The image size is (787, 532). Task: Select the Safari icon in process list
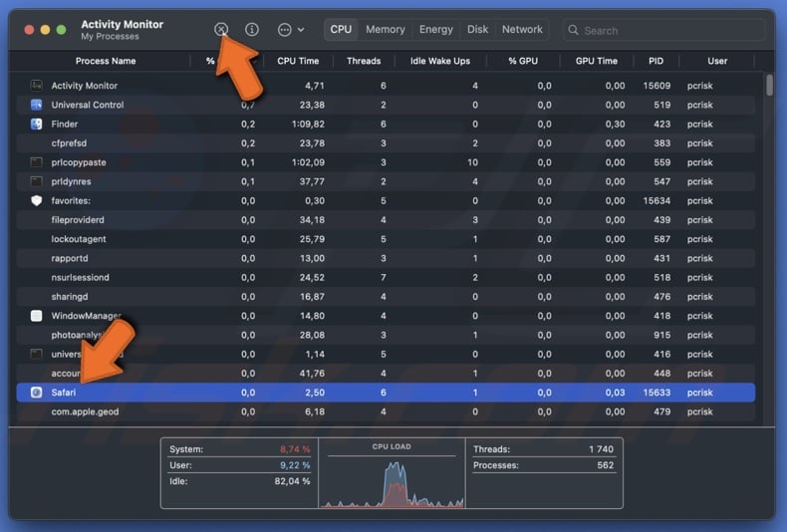pos(37,393)
